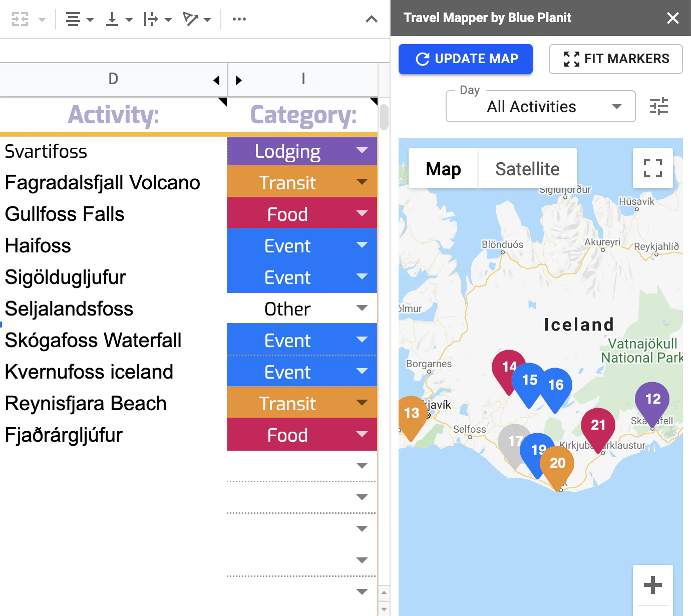Viewport: 691px width, 616px height.
Task: Open Food dropdown for Gullfoss Falls
Action: pyautogui.click(x=362, y=213)
